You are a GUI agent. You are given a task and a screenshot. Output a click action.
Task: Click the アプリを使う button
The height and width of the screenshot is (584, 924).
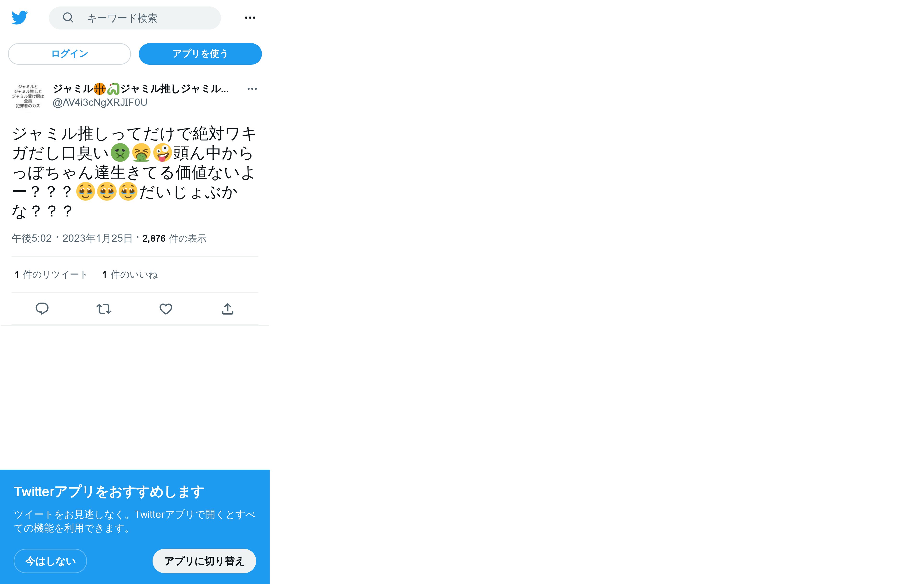[x=200, y=54]
